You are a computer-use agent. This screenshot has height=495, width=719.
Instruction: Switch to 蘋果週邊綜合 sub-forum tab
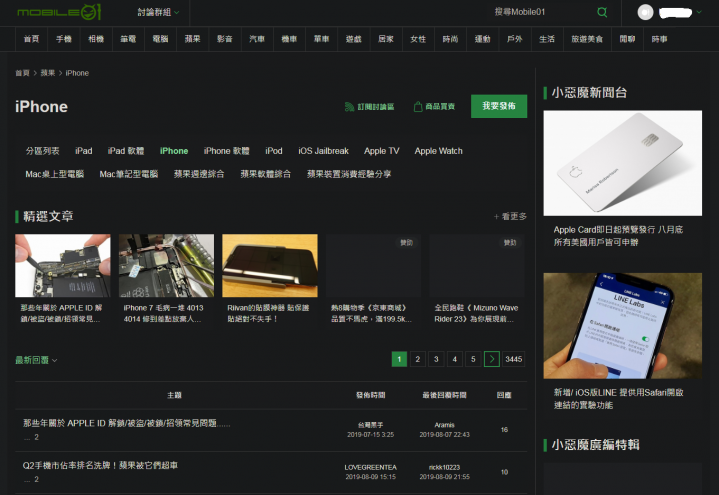199,174
